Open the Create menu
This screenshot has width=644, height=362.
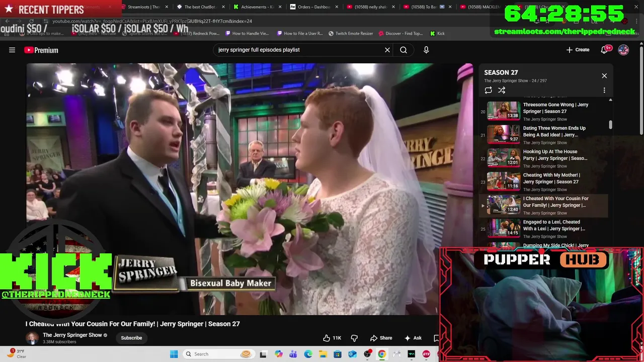point(578,50)
